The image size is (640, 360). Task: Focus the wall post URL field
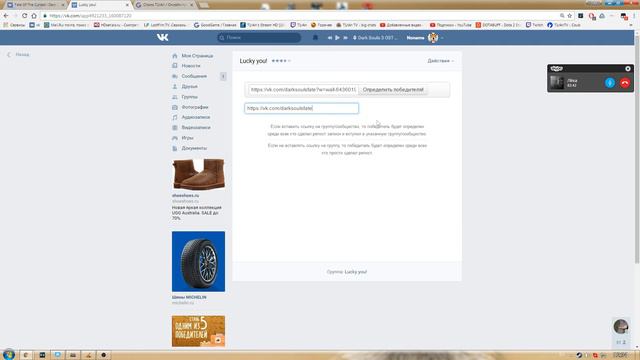[303, 89]
